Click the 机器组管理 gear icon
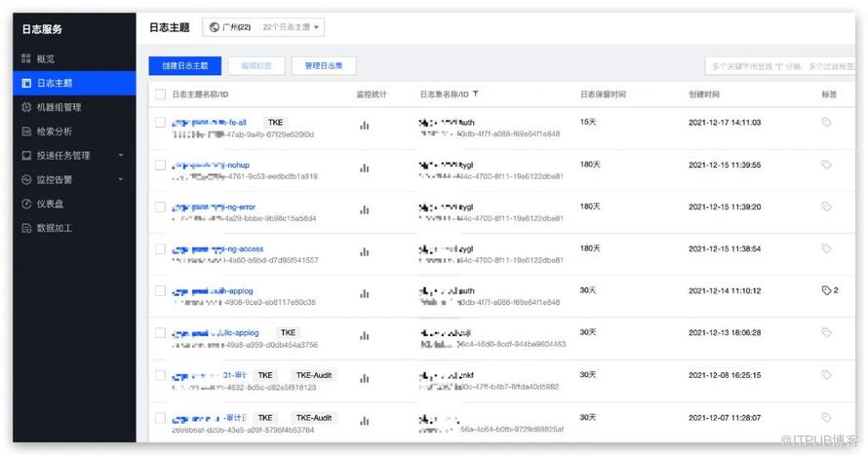The width and height of the screenshot is (868, 455). pos(26,107)
